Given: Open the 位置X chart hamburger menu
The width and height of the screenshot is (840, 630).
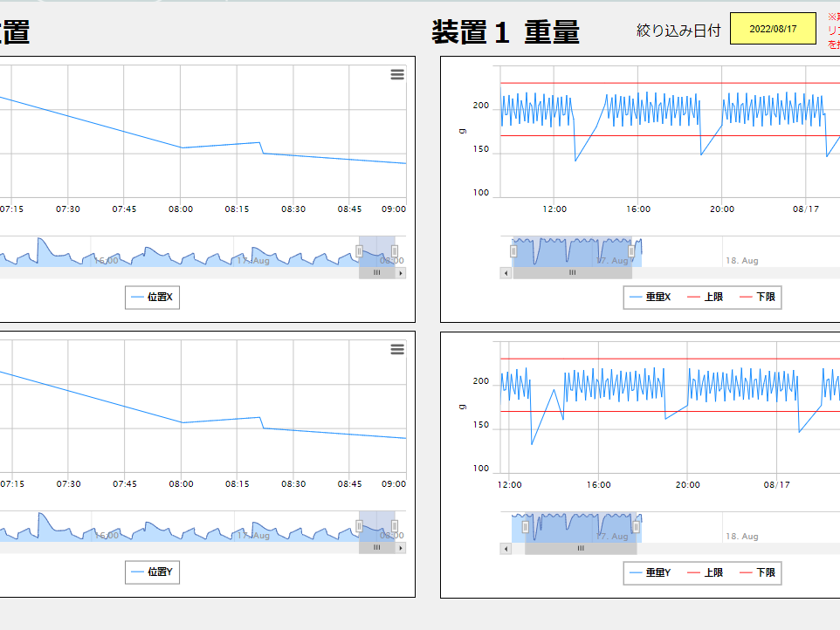Looking at the screenshot, I should [397, 75].
